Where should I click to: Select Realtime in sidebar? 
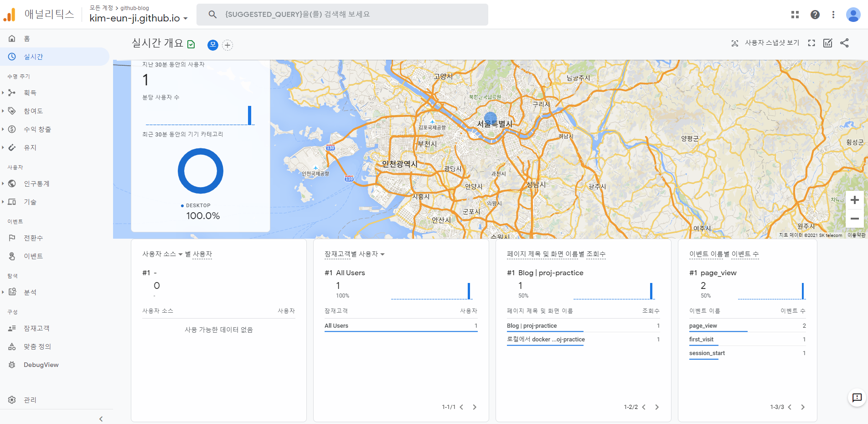(55, 57)
